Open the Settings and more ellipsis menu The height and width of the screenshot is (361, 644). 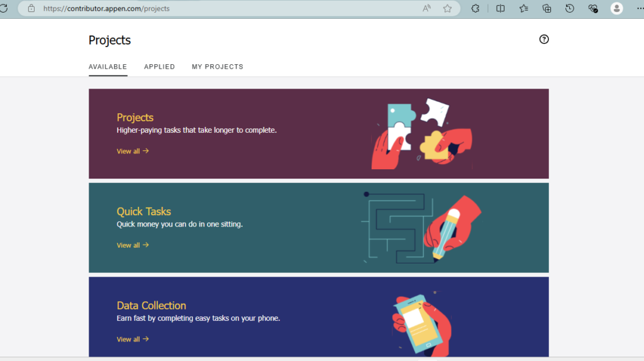(x=640, y=8)
